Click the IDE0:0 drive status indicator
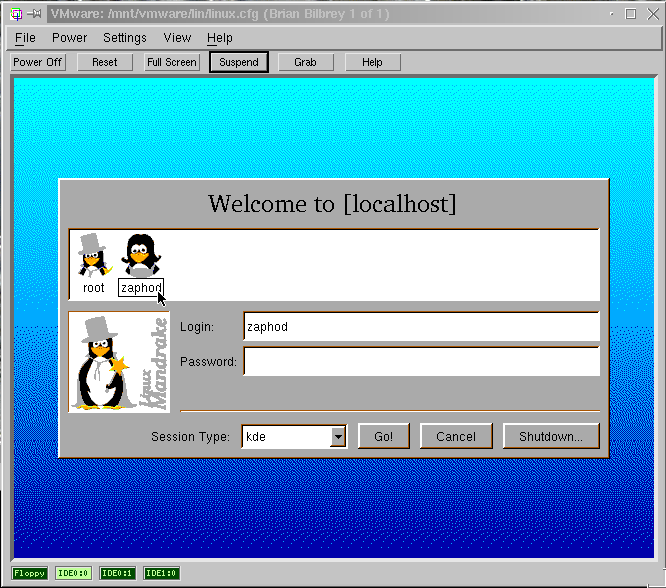This screenshot has width=666, height=588. [x=74, y=573]
